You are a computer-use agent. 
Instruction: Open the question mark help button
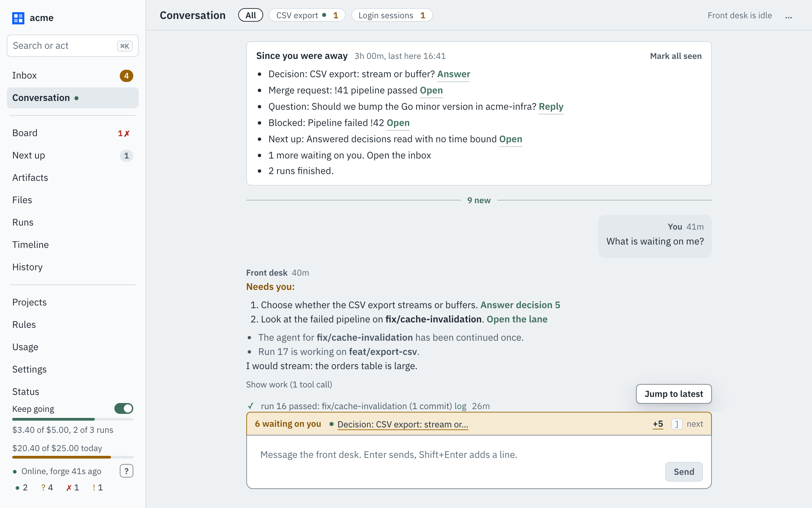click(x=126, y=471)
